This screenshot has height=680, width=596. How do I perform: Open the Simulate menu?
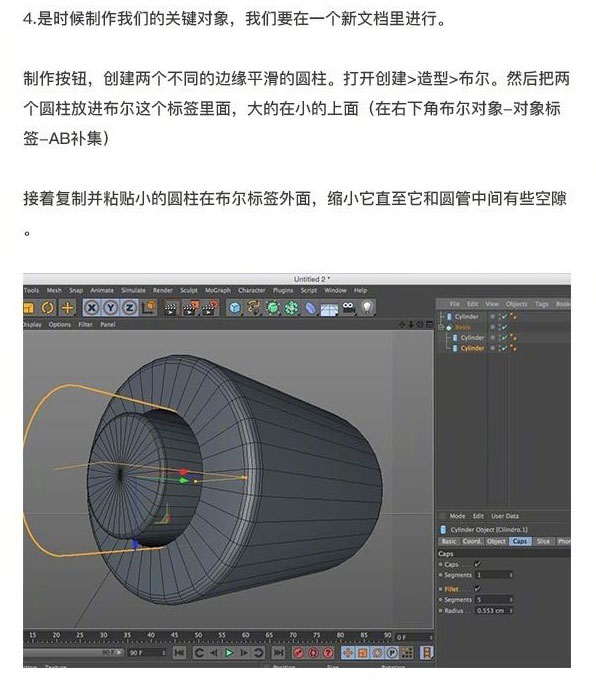point(133,290)
